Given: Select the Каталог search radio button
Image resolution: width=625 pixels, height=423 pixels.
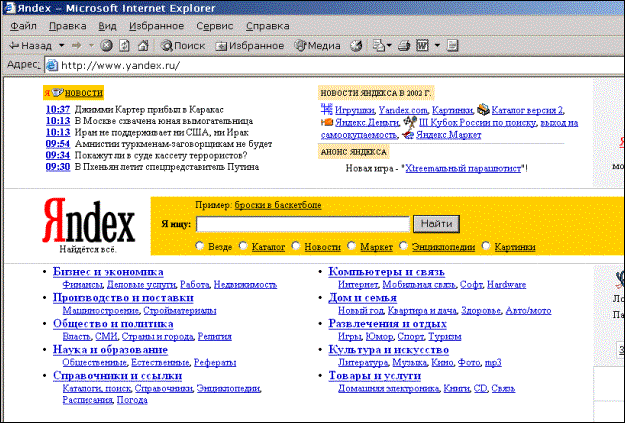Looking at the screenshot, I should 243,246.
